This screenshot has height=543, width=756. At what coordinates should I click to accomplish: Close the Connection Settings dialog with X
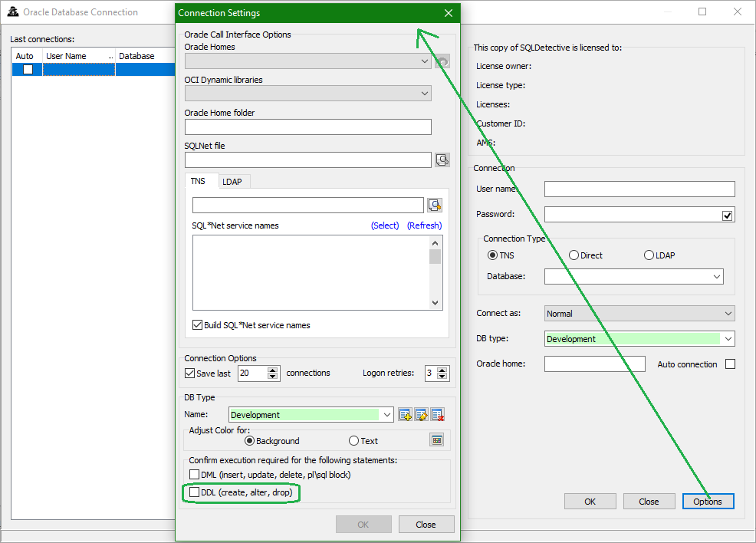click(449, 13)
